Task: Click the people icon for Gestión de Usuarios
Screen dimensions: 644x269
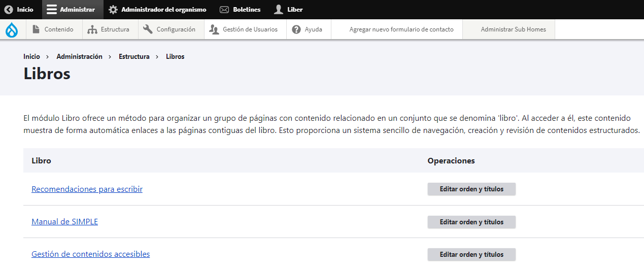Action: click(214, 29)
